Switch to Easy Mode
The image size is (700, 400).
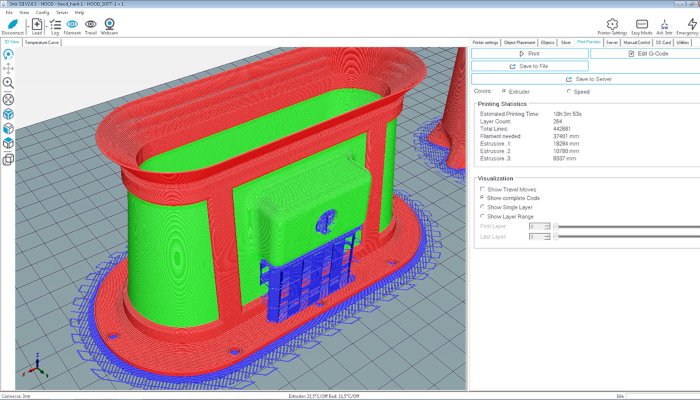coord(641,25)
